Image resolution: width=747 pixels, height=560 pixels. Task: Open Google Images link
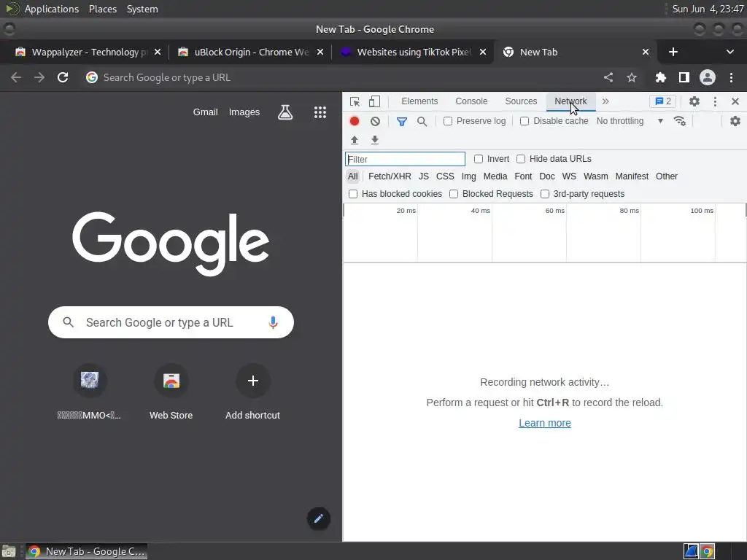coord(244,112)
